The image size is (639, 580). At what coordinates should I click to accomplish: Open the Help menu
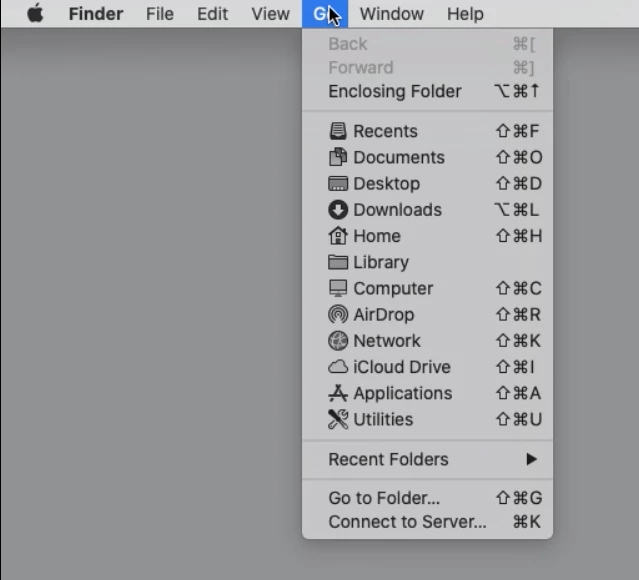click(x=465, y=14)
